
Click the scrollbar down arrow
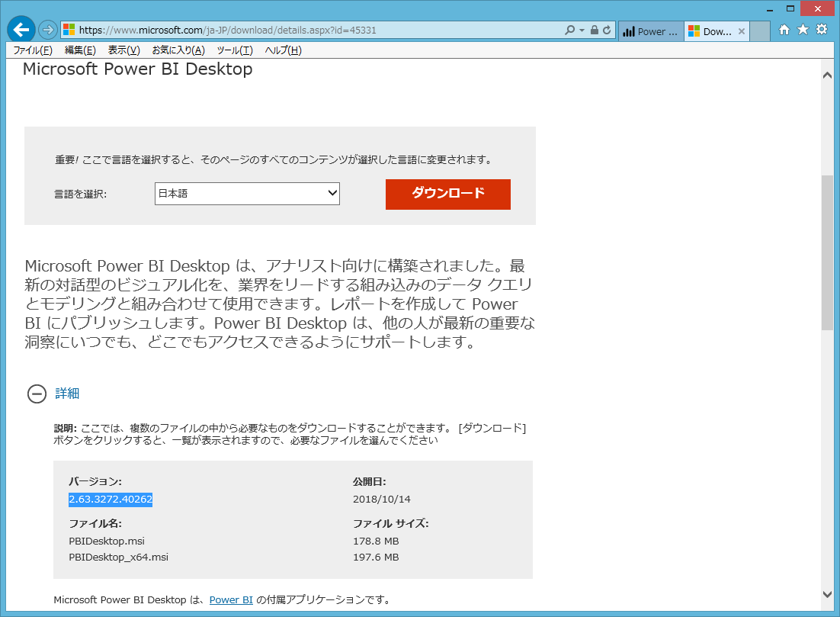pyautogui.click(x=827, y=594)
